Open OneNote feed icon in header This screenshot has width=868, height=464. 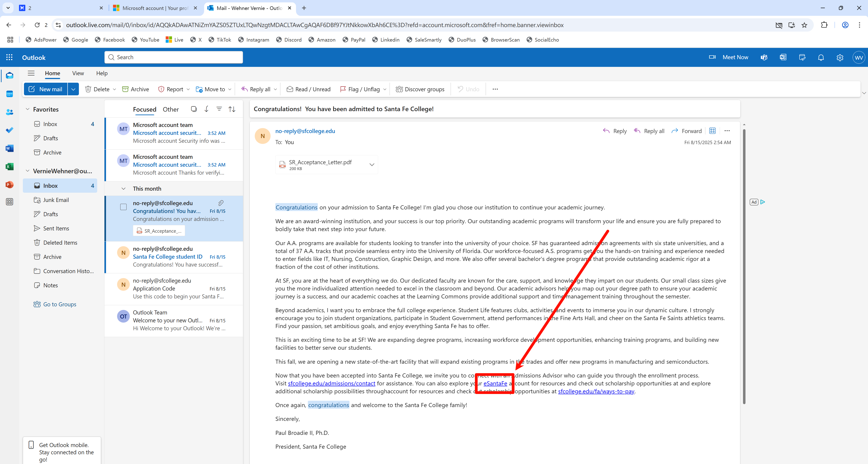(783, 57)
